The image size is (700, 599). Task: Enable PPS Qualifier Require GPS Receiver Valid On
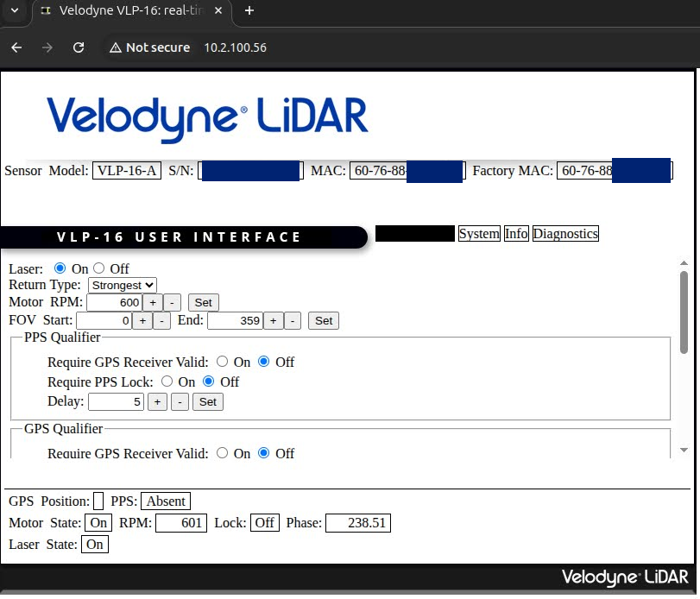[x=222, y=362]
